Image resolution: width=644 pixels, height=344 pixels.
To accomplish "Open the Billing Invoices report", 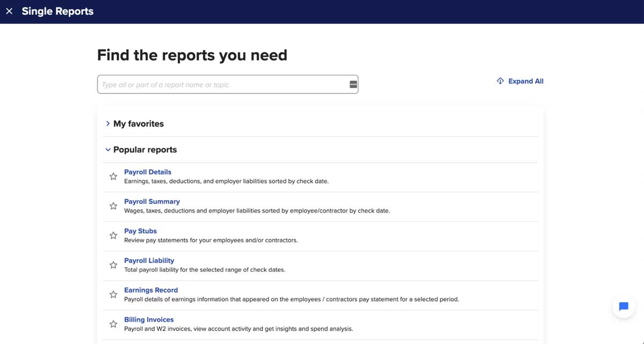I will point(149,319).
